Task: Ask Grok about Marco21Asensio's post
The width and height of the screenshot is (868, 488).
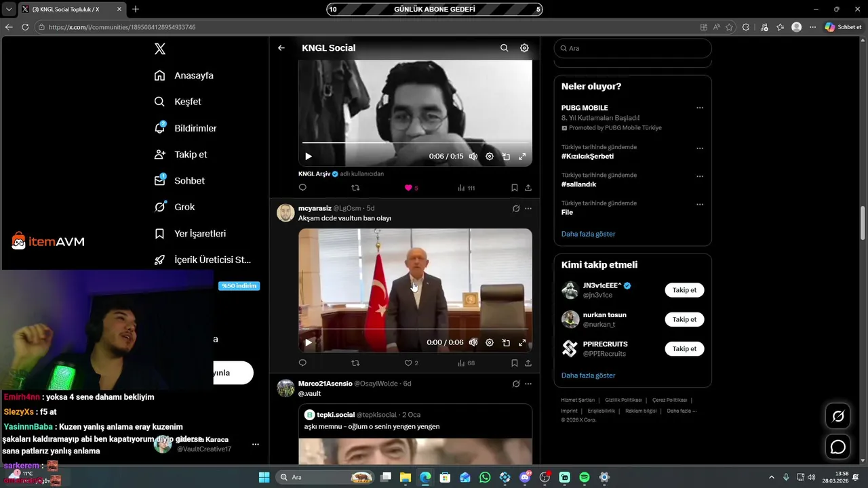Action: coord(516,384)
